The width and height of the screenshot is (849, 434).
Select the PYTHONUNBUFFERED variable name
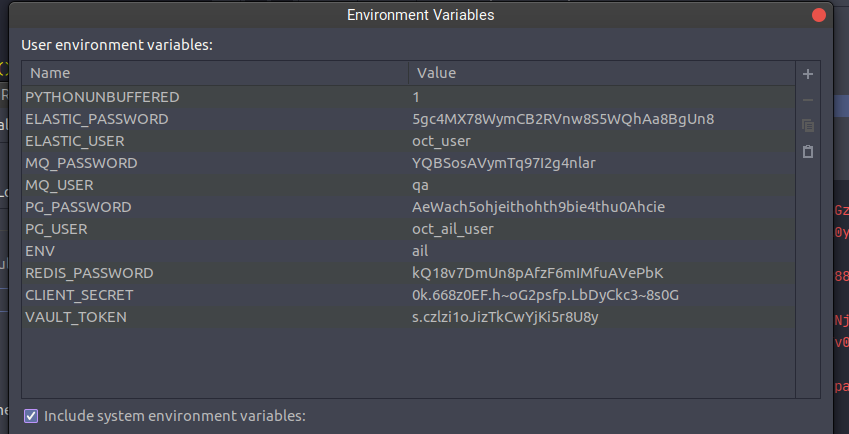coord(102,97)
